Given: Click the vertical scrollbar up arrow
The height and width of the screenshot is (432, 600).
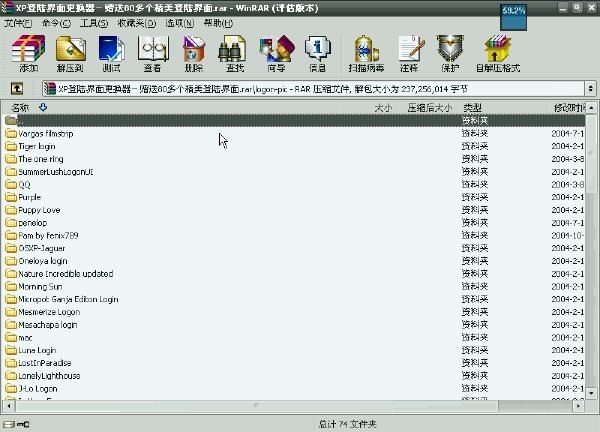Looking at the screenshot, I should [591, 108].
